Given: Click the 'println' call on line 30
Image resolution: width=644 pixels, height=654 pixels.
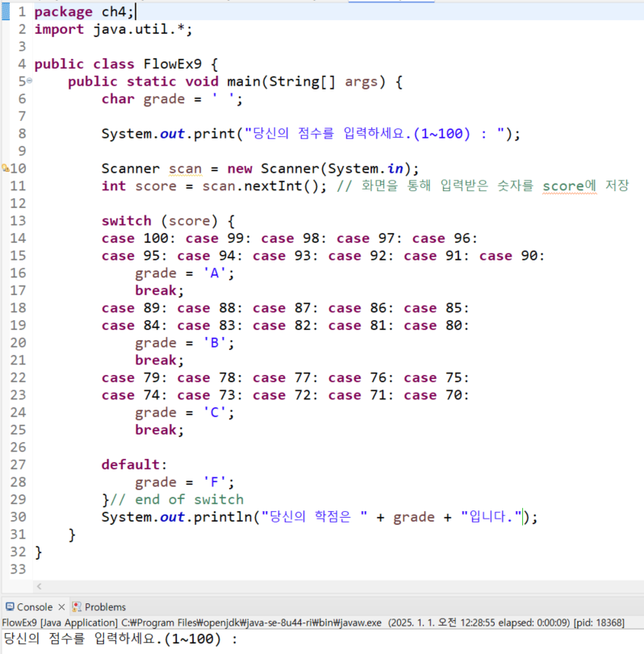Looking at the screenshot, I should click(223, 517).
